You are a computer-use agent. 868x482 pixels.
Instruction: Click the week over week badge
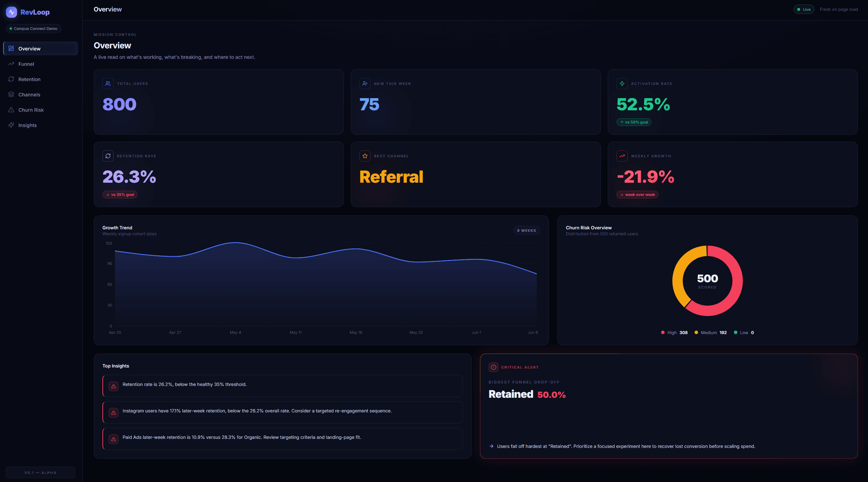(x=637, y=195)
